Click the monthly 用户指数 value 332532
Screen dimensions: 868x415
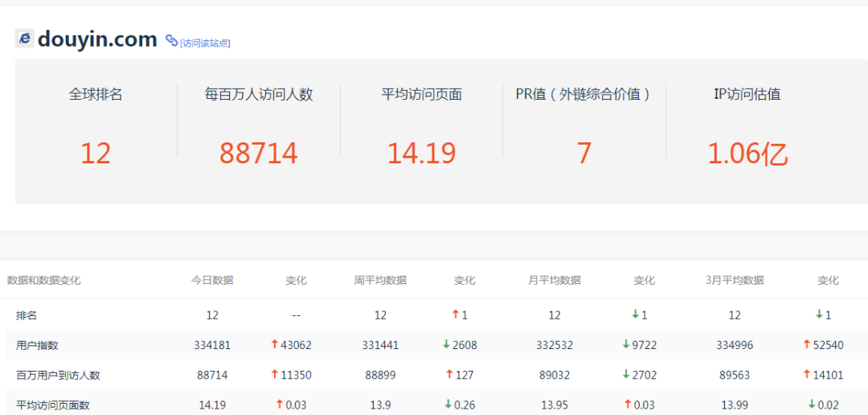[x=555, y=345]
